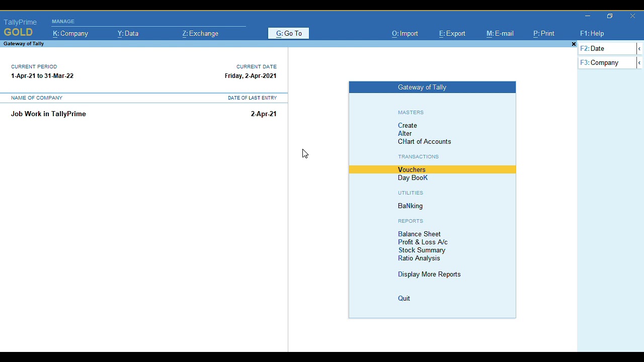Viewport: 644px width, 362px height.
Task: Open the Balance Sheet report
Action: pyautogui.click(x=419, y=234)
